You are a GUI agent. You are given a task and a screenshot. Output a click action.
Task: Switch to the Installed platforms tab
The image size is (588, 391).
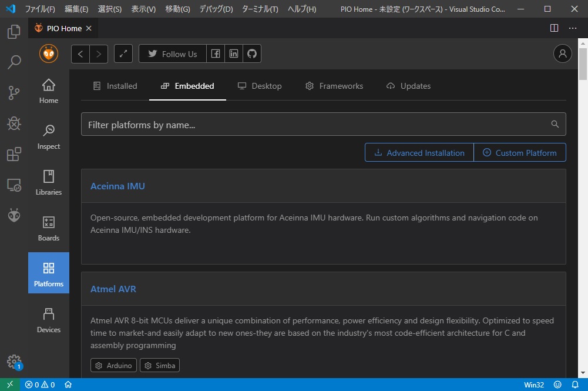coord(115,86)
